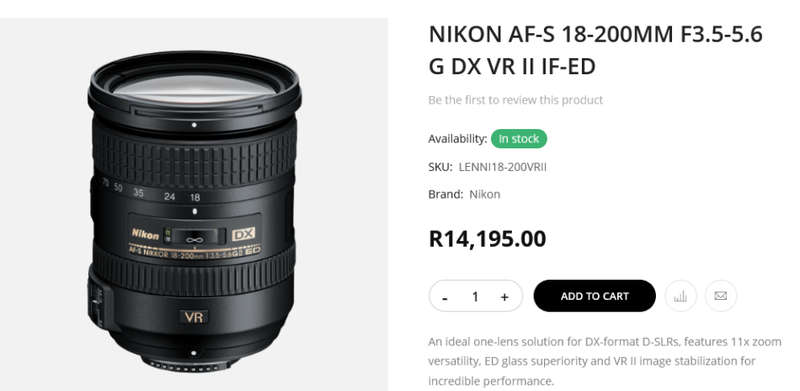The width and height of the screenshot is (800, 391).
Task: Click the gold Nikon logo on the lens
Action: pyautogui.click(x=145, y=234)
